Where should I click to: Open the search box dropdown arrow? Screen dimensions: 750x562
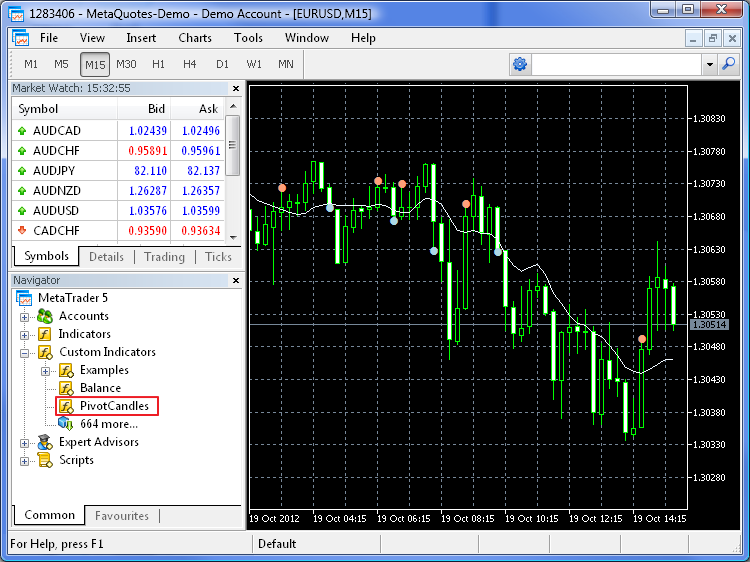710,64
